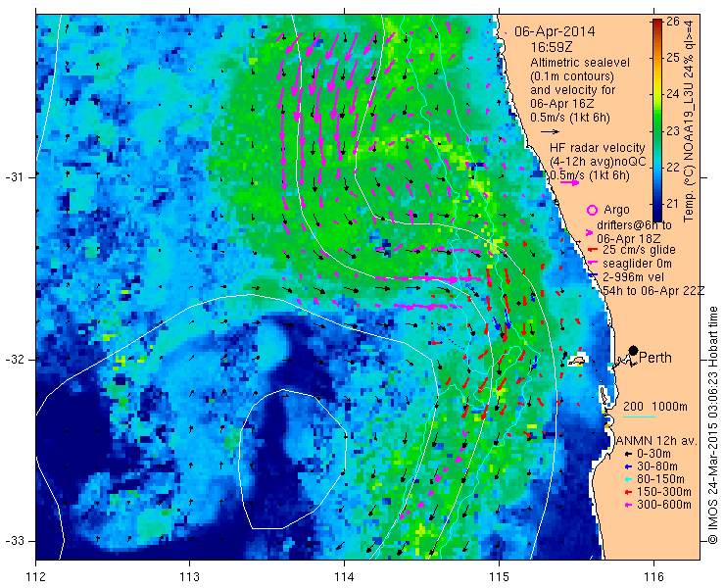Image resolution: width=725 pixels, height=588 pixels.
Task: Click the '200 1000m' depth label
Action: pyautogui.click(x=655, y=407)
